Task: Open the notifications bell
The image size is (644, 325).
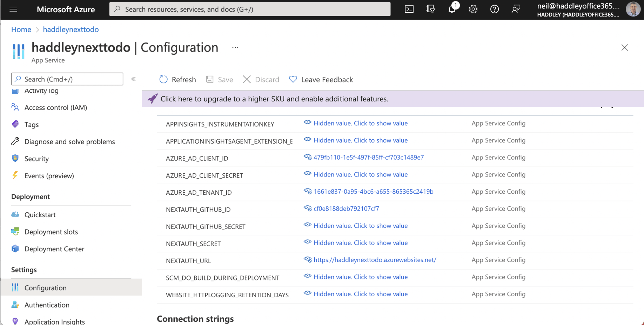Action: pyautogui.click(x=452, y=9)
